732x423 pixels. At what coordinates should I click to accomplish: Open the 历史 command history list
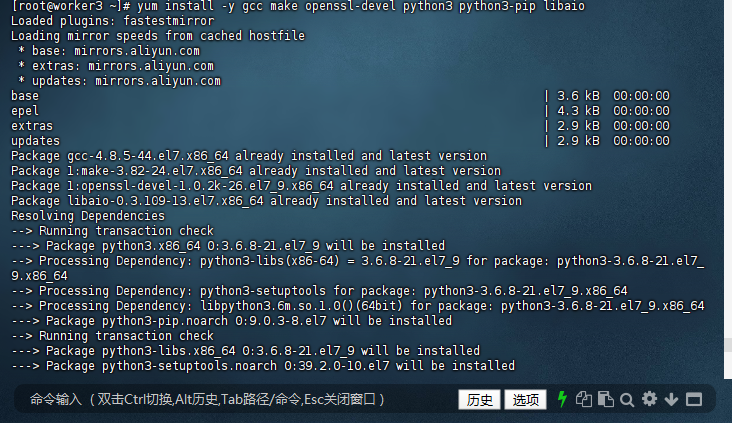[479, 400]
